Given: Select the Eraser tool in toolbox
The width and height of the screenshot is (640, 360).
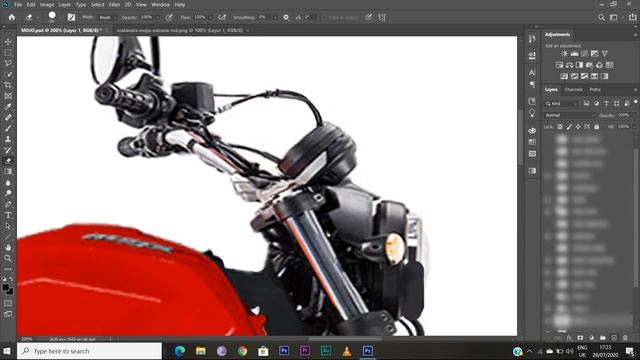Looking at the screenshot, I should (x=8, y=161).
